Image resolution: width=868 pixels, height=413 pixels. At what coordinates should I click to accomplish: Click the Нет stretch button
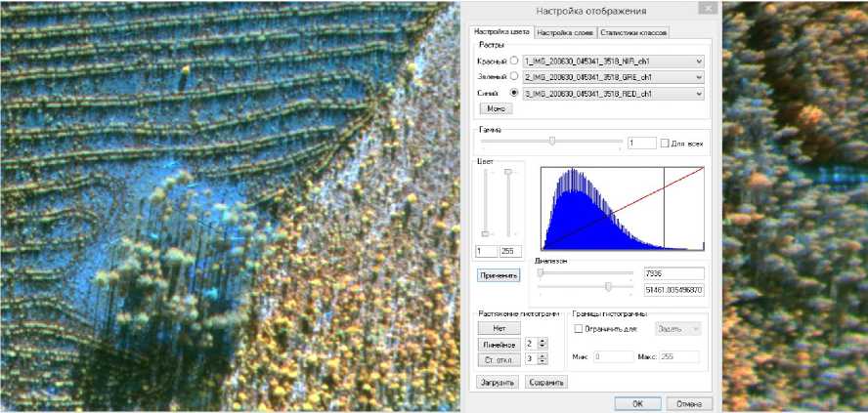[499, 328]
